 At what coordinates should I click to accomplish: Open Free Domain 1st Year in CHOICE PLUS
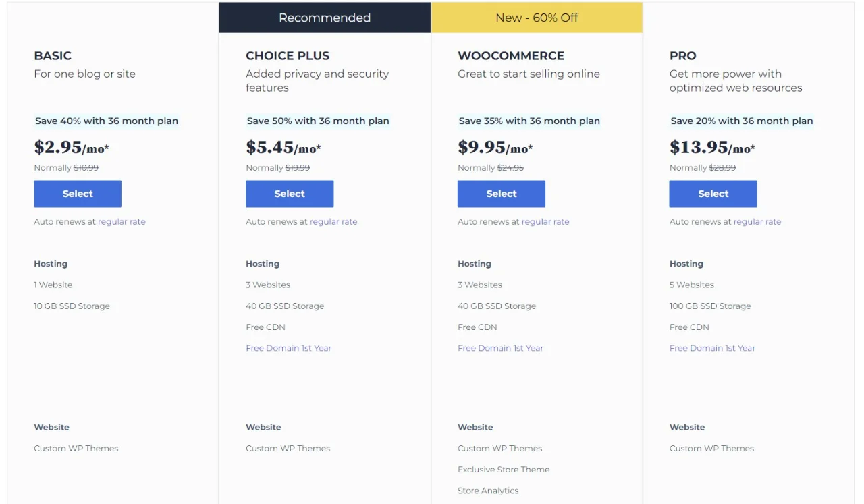(289, 348)
